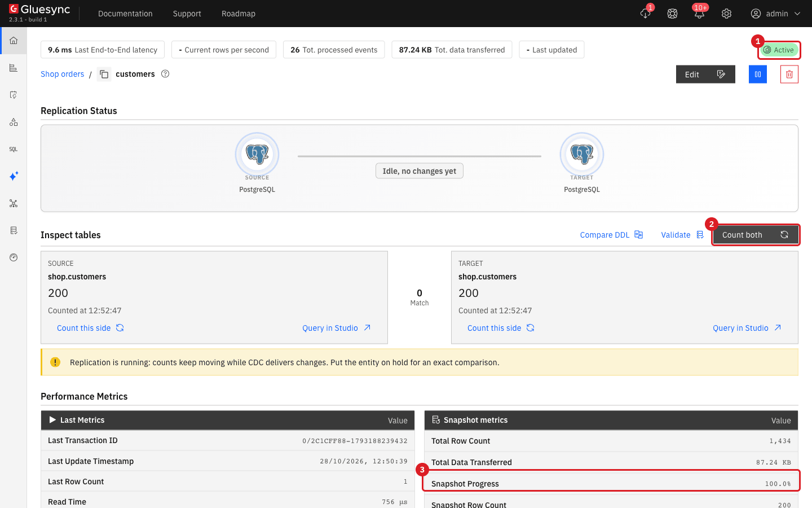Click the Active status badge

(x=778, y=50)
